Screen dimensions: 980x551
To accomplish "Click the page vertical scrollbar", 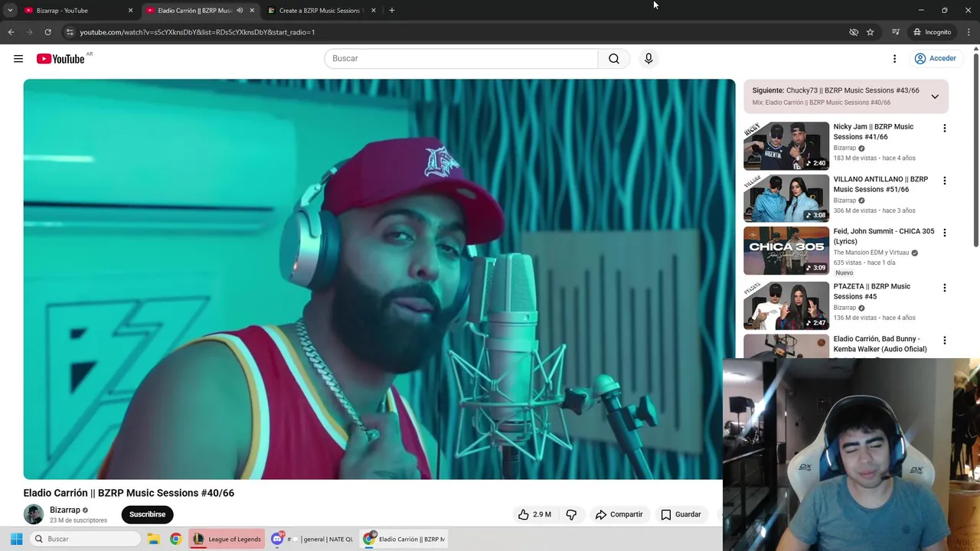I will [975, 149].
